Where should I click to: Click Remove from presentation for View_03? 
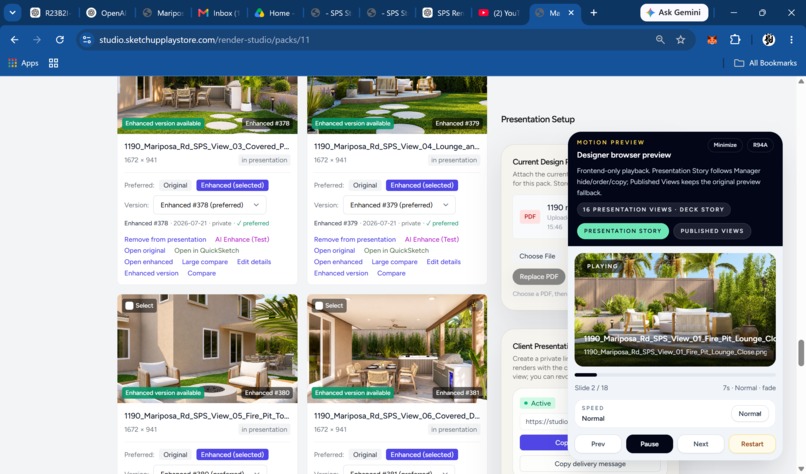click(165, 239)
